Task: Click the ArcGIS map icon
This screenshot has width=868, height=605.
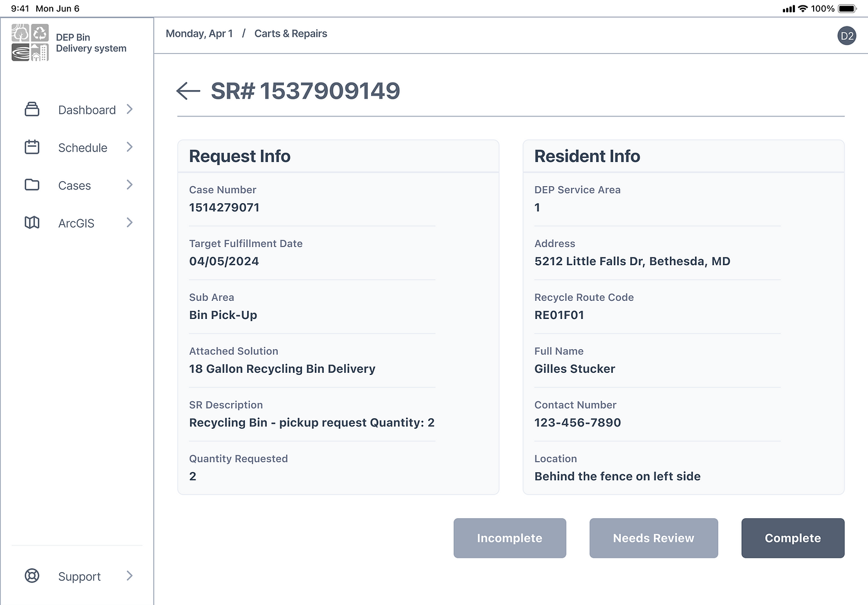Action: point(32,222)
